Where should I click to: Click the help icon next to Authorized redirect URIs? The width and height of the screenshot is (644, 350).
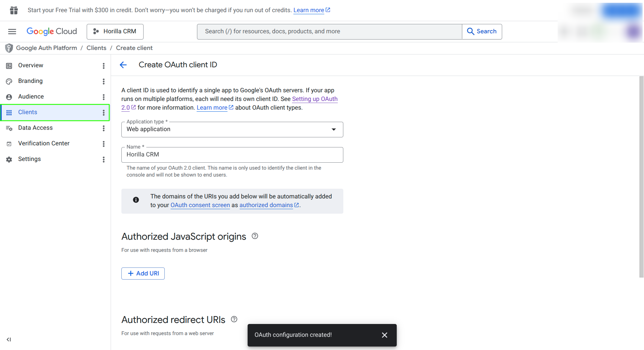pyautogui.click(x=234, y=319)
